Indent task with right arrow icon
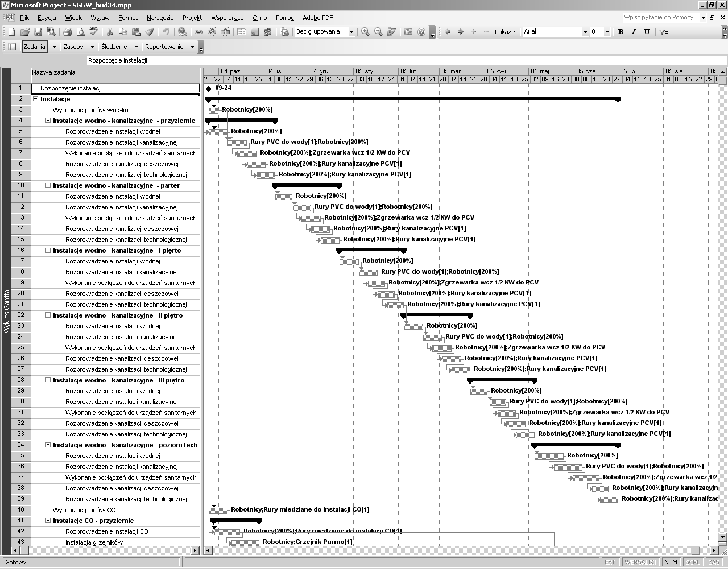The height and width of the screenshot is (569, 728). pos(461,32)
